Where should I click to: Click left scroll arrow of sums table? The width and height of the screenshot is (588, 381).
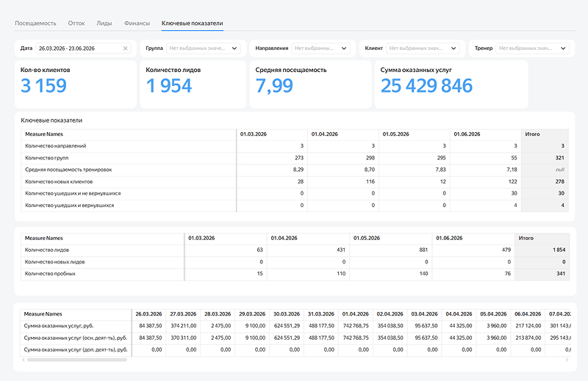(x=24, y=360)
